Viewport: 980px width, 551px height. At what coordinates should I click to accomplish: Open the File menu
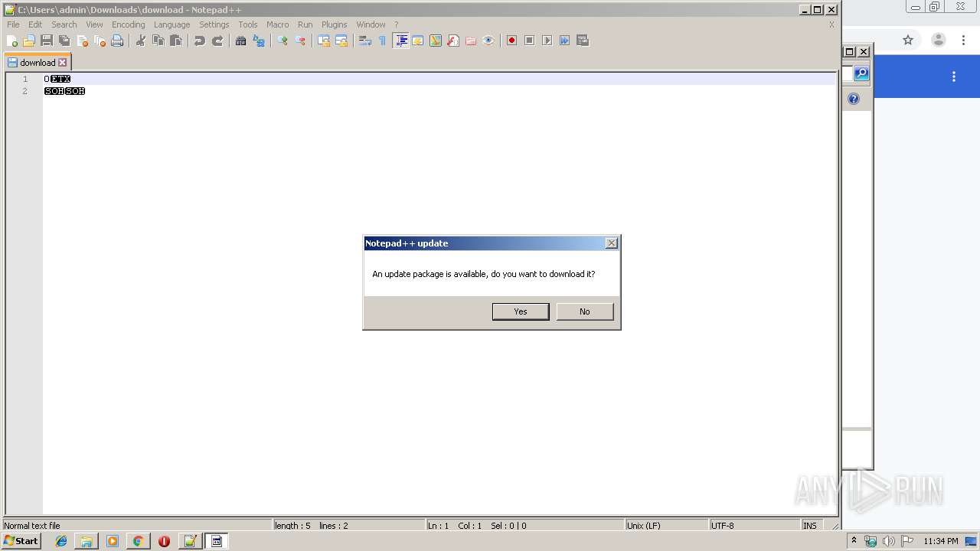pyautogui.click(x=13, y=24)
